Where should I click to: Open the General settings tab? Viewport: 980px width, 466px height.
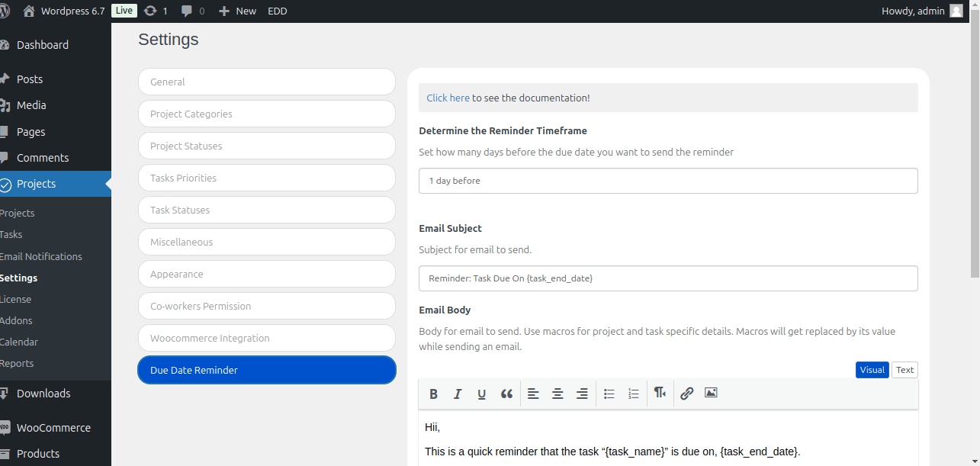[267, 82]
